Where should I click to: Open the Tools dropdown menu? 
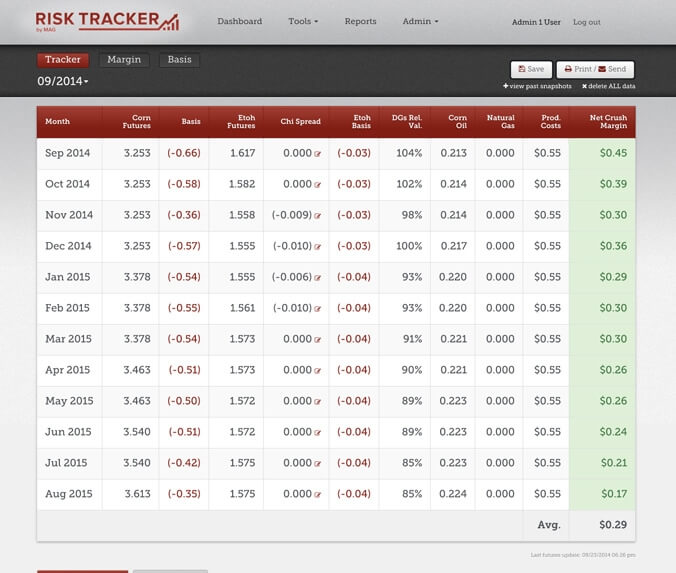click(x=303, y=21)
